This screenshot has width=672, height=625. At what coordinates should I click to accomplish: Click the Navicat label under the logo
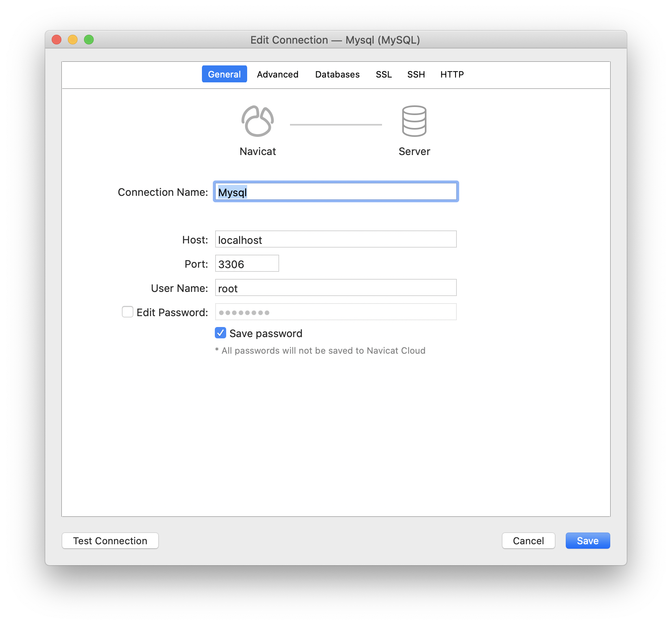258,151
